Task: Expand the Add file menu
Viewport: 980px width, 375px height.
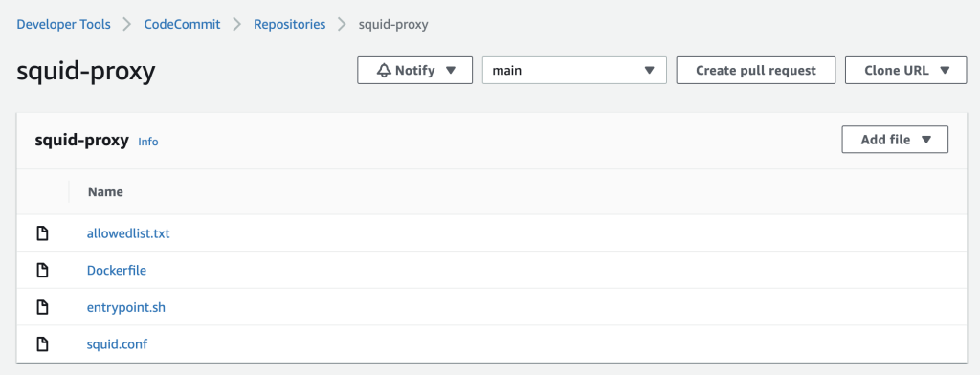Action: (x=895, y=140)
